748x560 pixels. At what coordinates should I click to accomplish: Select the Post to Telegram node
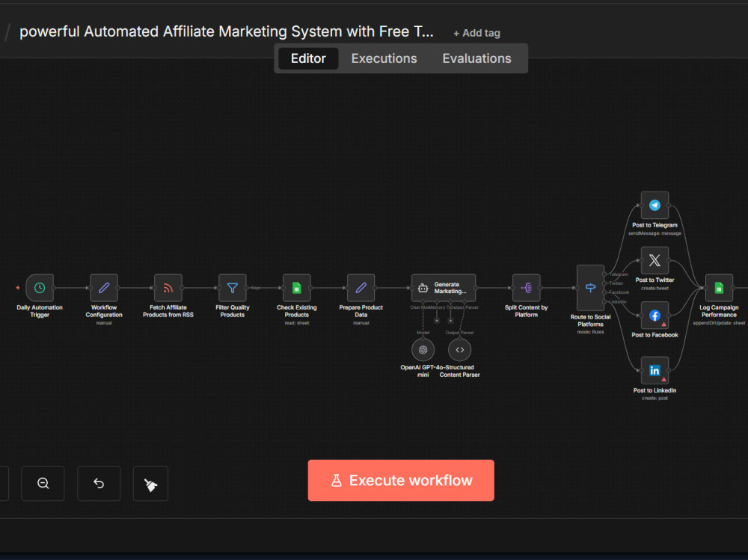654,205
